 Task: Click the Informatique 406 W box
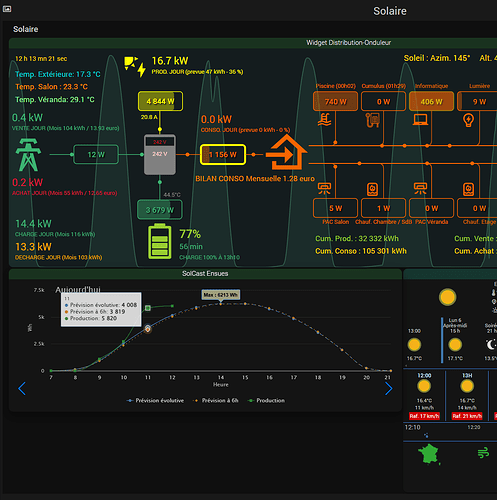(431, 101)
